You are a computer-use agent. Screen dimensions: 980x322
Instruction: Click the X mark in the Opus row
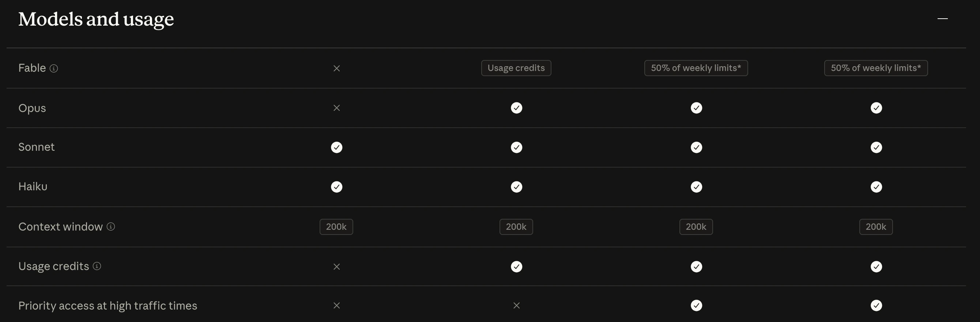coord(336,108)
